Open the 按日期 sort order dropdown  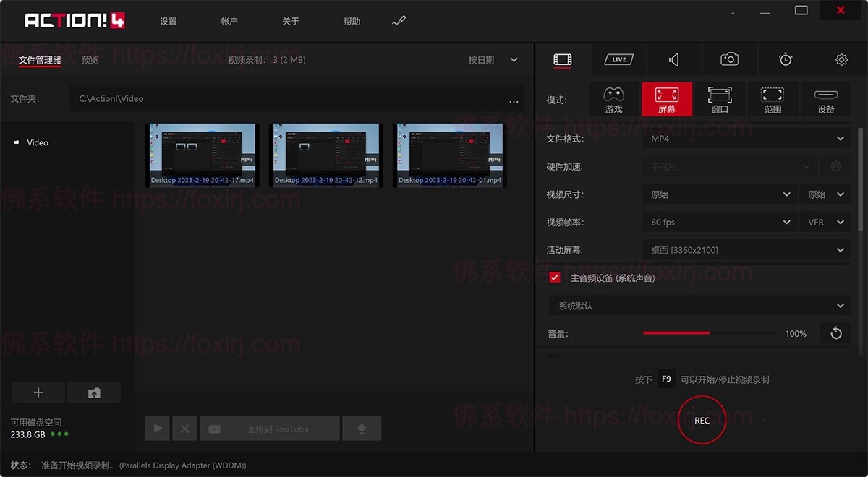pyautogui.click(x=493, y=60)
